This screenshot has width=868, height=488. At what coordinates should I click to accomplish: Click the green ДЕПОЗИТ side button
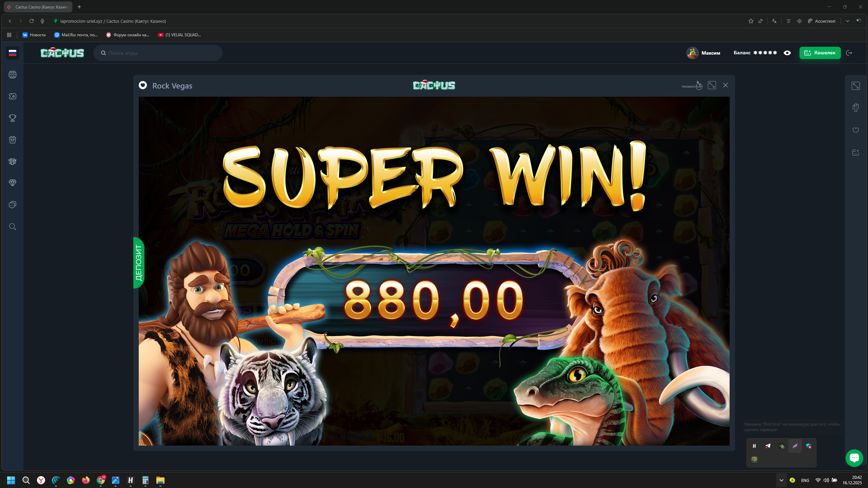[x=139, y=263]
